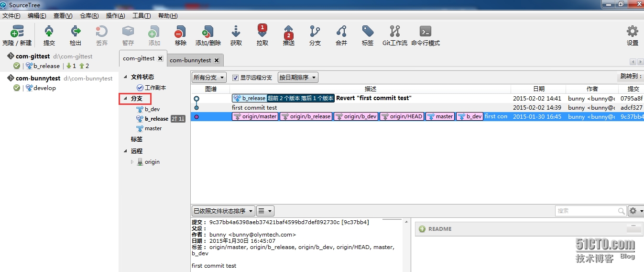Viewport: 644px width, 272px height.
Task: Open the All branches (所有分支) dropdown
Action: [209, 78]
